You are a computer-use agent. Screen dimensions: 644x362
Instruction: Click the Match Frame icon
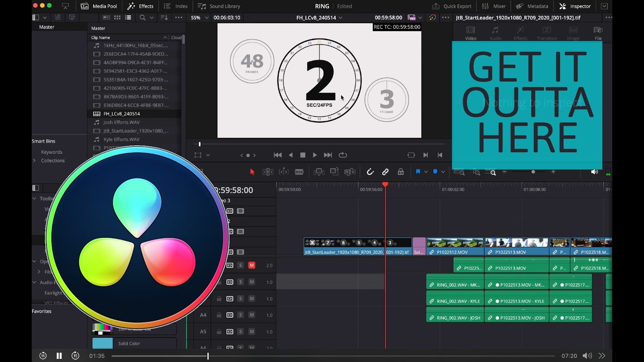coord(411,155)
